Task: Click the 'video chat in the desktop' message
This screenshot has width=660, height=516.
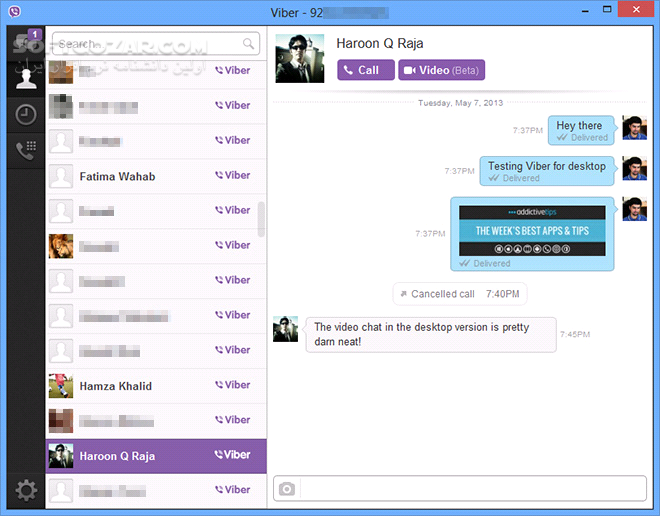Action: 431,335
